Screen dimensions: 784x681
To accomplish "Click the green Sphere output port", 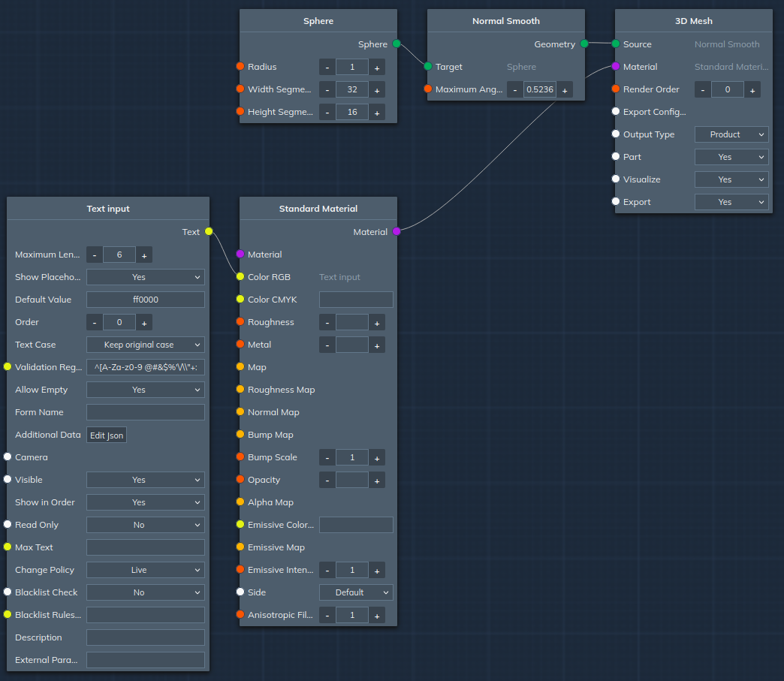I will 397,44.
